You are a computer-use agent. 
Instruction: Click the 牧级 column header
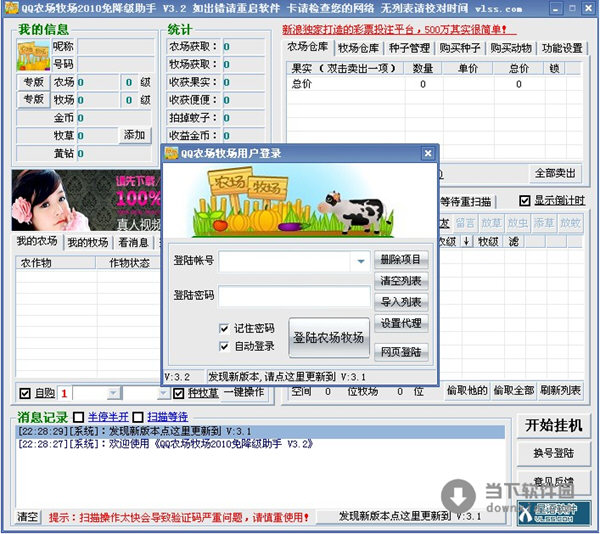(488, 241)
